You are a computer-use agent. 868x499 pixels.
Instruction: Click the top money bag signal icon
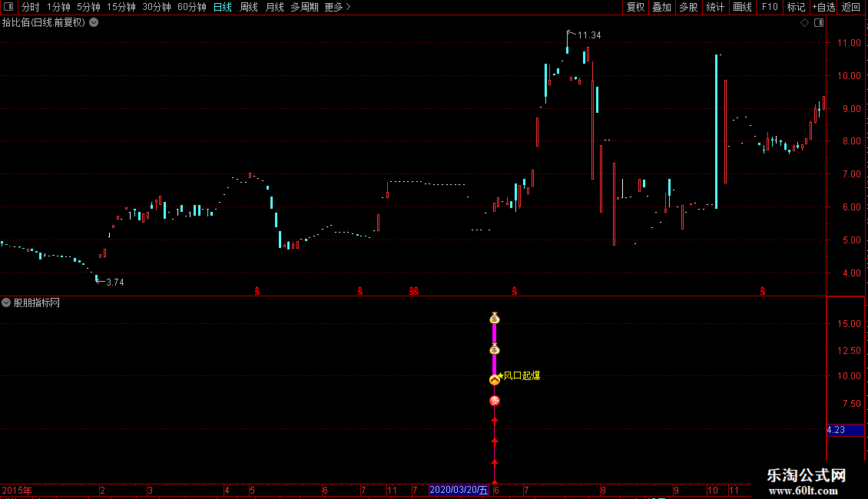pos(495,318)
